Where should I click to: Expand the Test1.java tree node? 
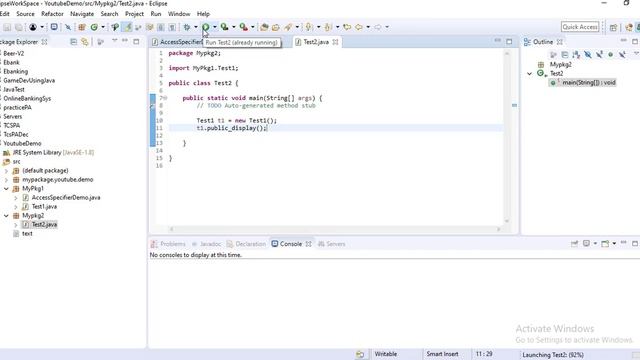16,207
